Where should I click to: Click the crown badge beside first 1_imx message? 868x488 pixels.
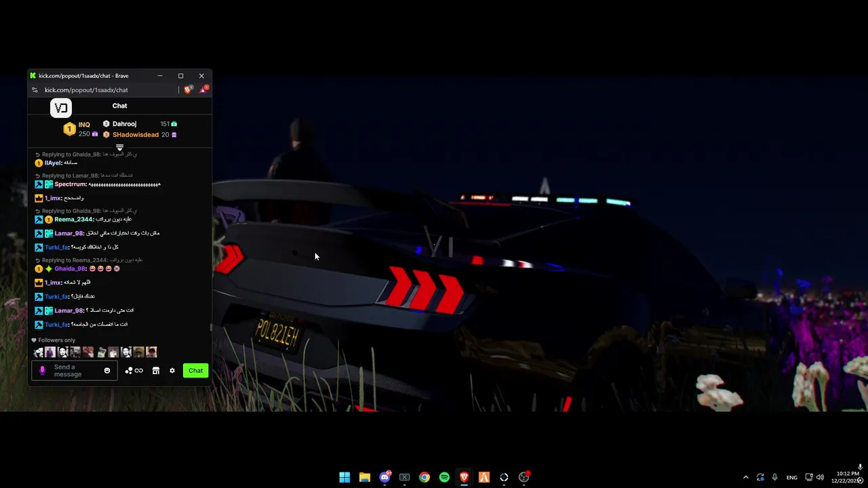[39, 199]
